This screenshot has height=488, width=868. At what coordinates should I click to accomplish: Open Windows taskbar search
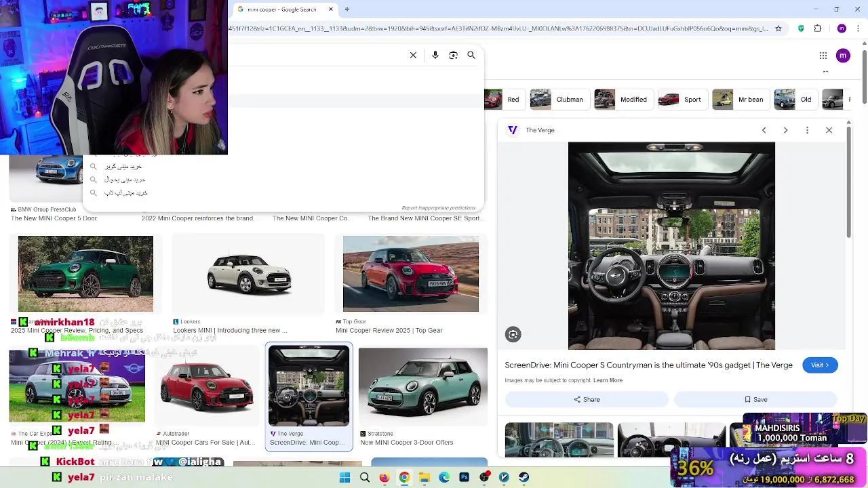pyautogui.click(x=365, y=477)
